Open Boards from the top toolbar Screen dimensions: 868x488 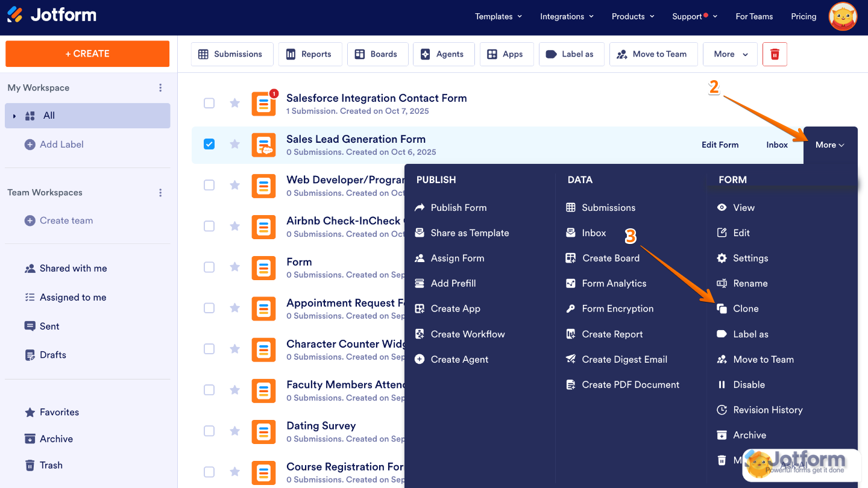tap(378, 54)
